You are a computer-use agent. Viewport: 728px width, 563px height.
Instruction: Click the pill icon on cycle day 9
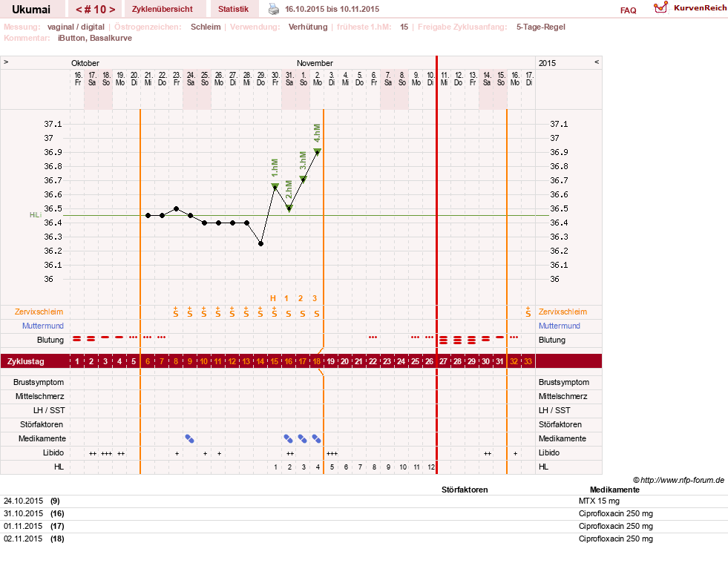(189, 438)
